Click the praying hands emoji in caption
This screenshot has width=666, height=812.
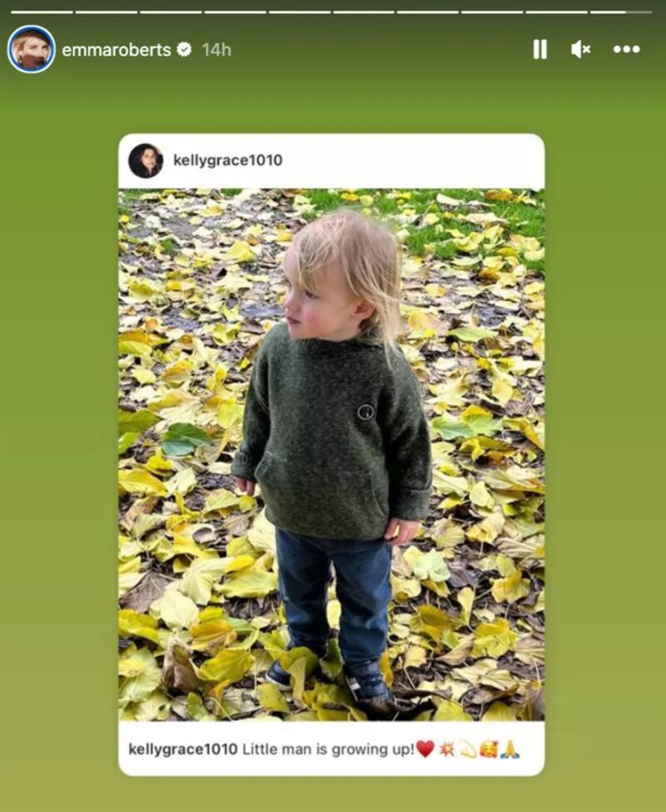point(509,749)
